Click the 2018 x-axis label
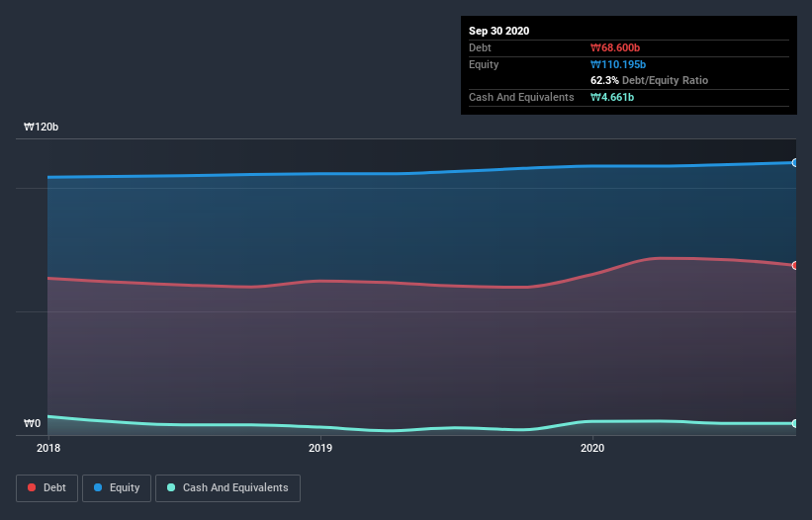The width and height of the screenshot is (812, 520). tap(48, 448)
